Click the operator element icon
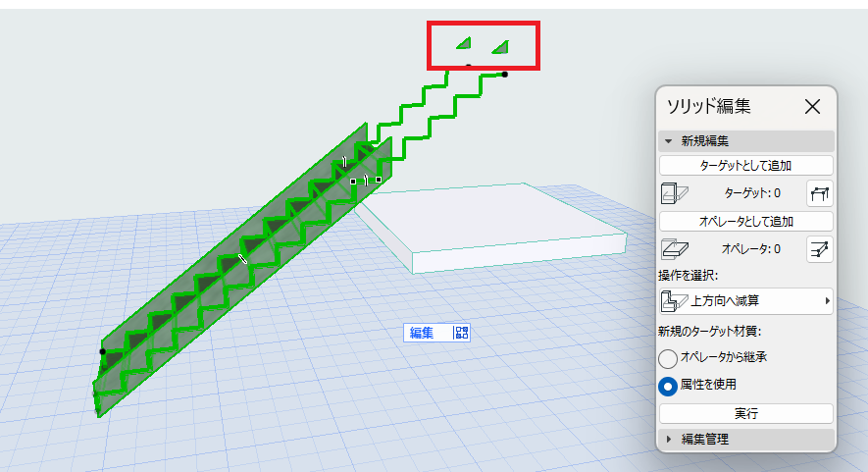868x472 pixels. [674, 249]
